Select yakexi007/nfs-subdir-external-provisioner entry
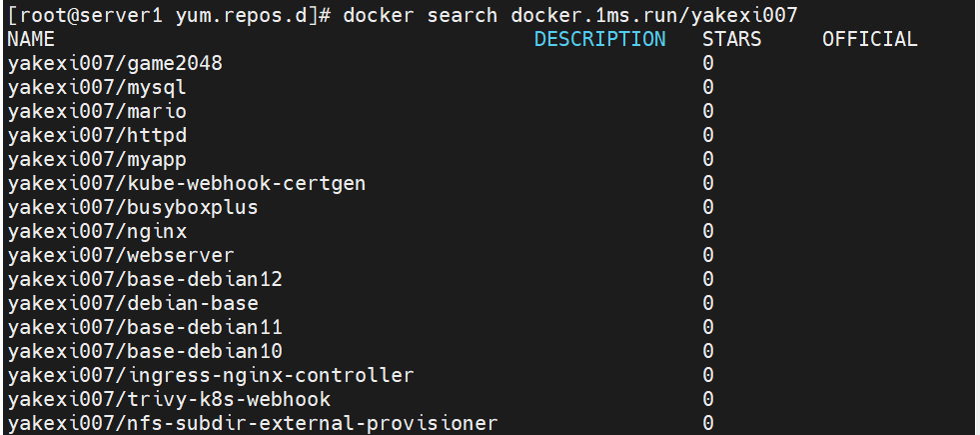The height and width of the screenshot is (435, 980). [253, 423]
